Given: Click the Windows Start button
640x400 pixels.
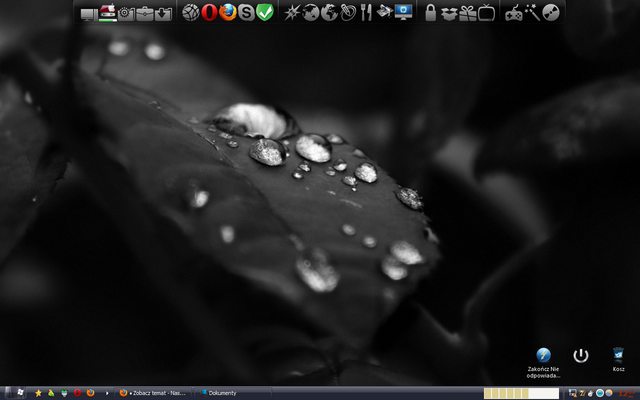Looking at the screenshot, I should pos(8,393).
